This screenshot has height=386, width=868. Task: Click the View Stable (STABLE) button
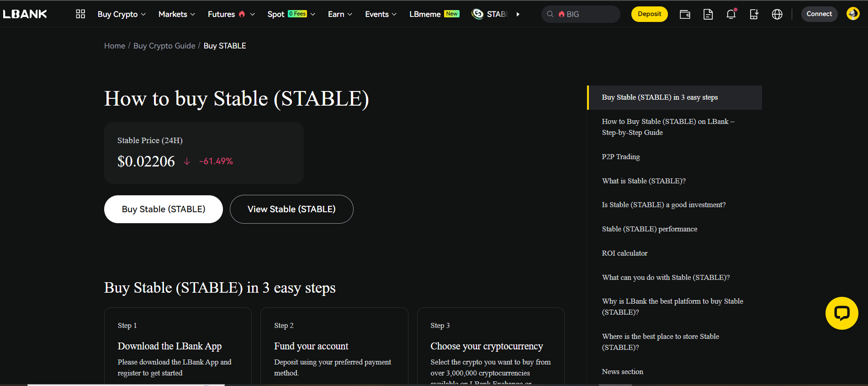click(291, 209)
